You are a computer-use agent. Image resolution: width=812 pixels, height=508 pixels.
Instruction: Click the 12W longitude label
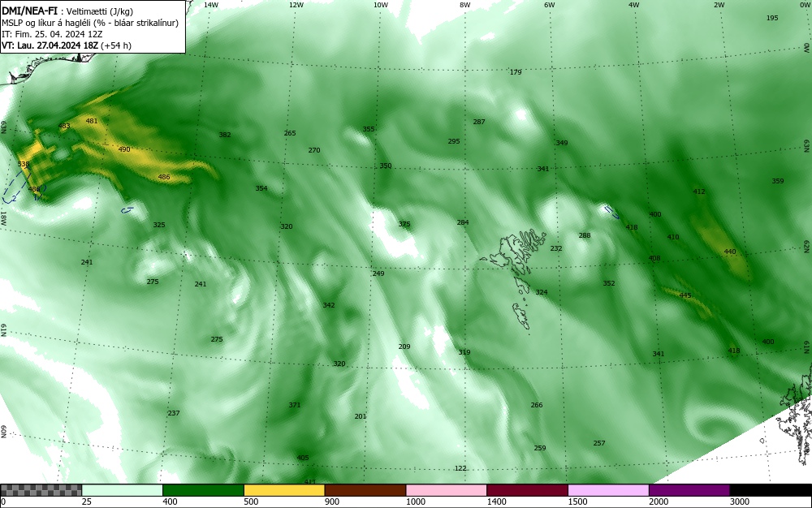pos(296,5)
